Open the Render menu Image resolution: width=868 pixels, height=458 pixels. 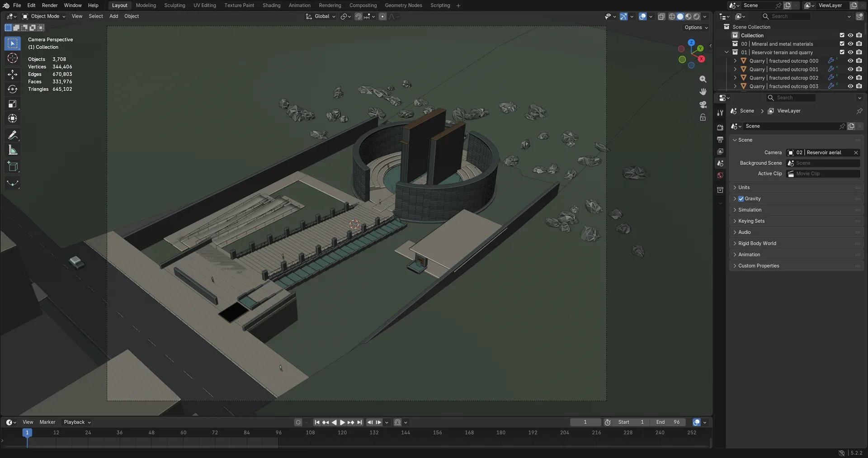(50, 5)
